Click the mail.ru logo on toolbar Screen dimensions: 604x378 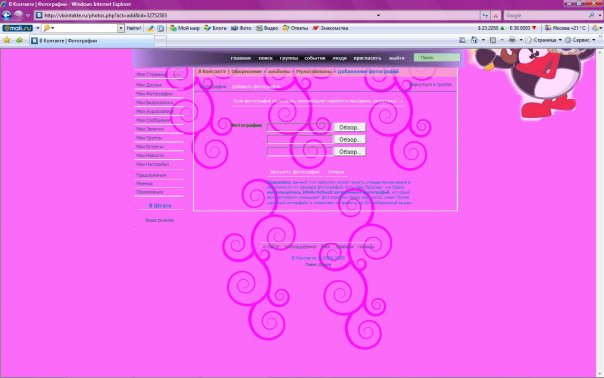click(x=17, y=28)
